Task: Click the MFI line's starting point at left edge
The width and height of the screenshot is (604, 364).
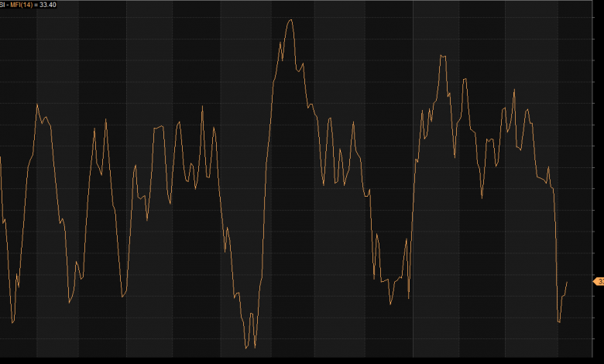Action: (x=1, y=157)
